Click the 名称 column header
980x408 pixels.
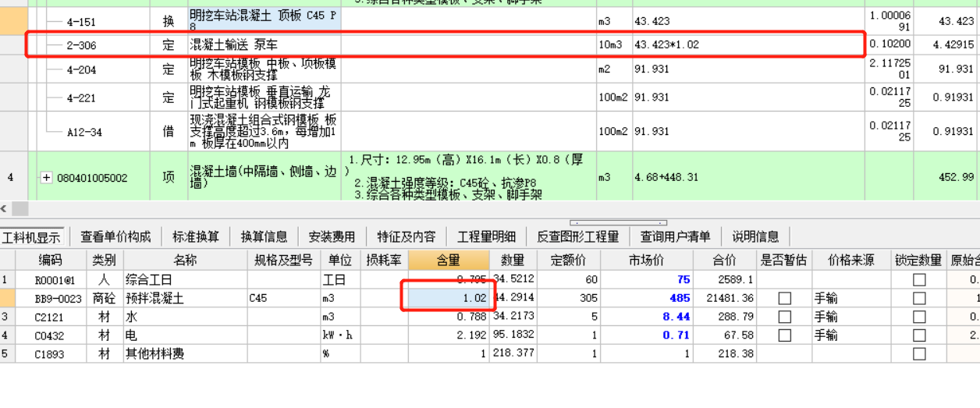185,260
